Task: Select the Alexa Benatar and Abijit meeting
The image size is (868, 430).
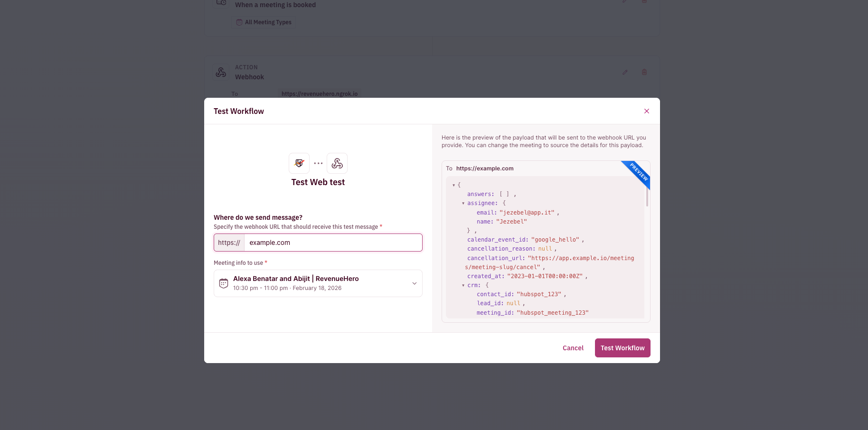Action: coord(318,283)
